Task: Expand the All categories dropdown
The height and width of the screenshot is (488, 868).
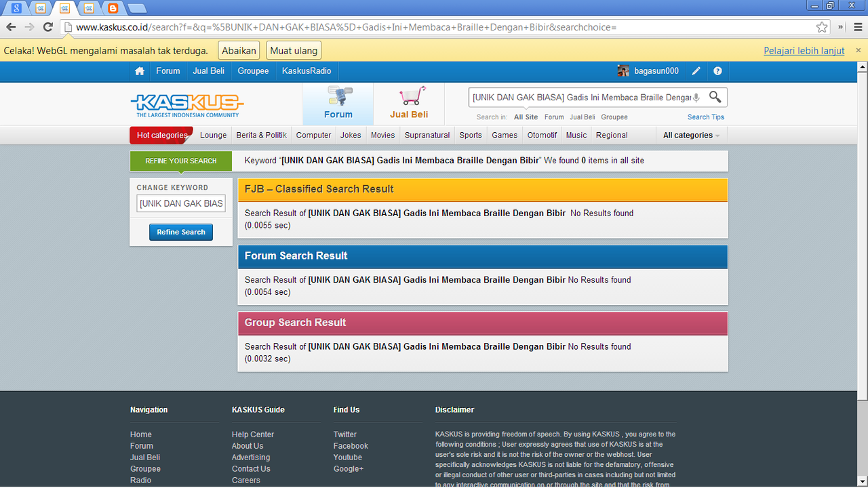Action: (x=691, y=135)
